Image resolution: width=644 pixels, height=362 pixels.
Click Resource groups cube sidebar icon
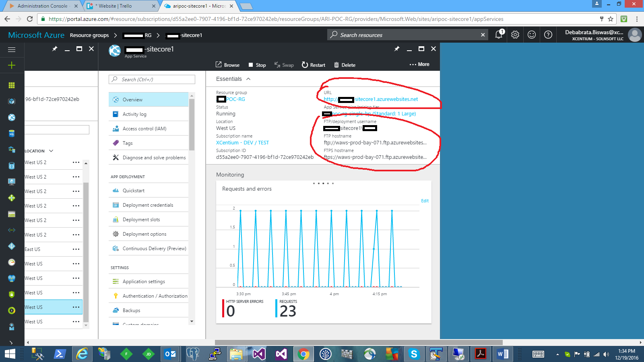click(x=12, y=101)
